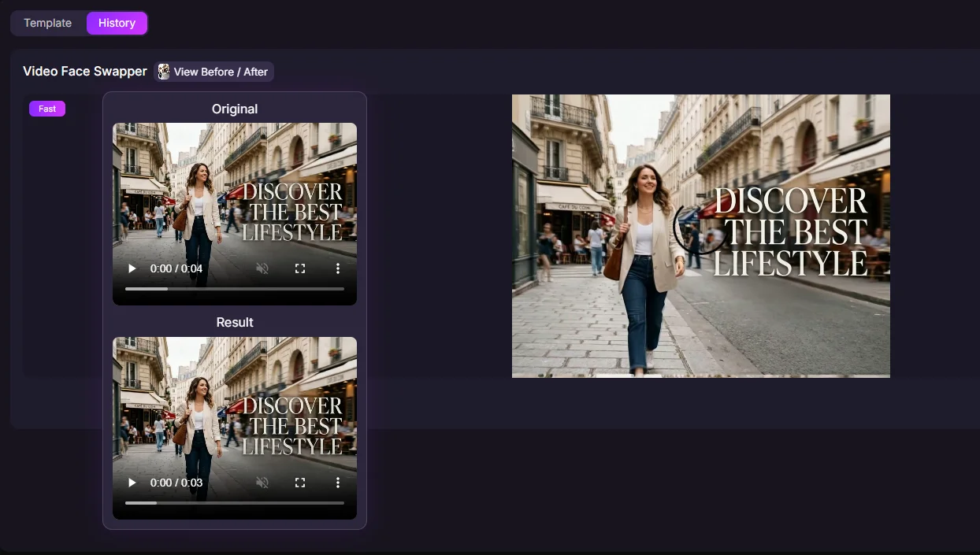
Task: Unmute the Original video
Action: coord(262,268)
